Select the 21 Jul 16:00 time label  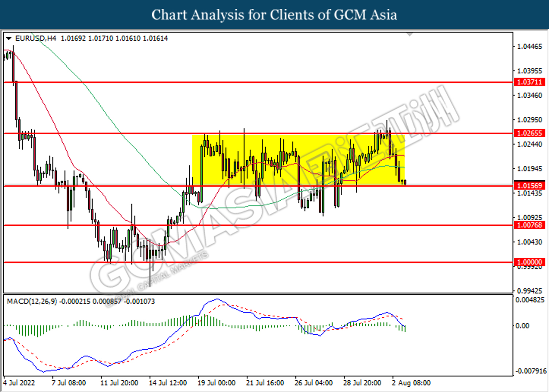[265, 383]
